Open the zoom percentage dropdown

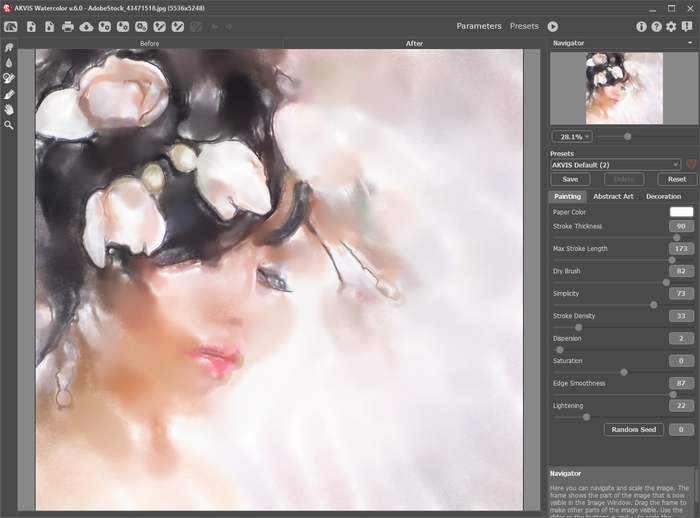click(572, 137)
